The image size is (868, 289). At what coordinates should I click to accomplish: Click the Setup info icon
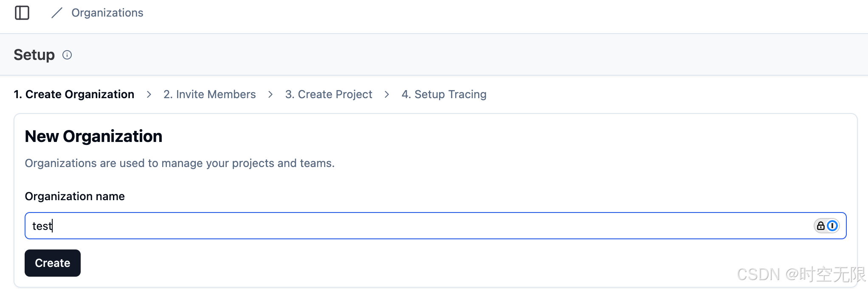(x=67, y=55)
